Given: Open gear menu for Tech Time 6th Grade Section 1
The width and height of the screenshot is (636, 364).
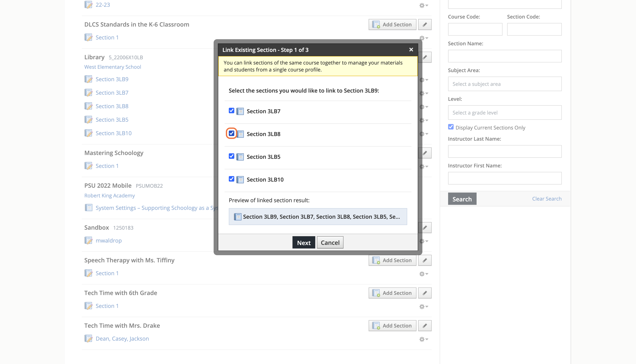Looking at the screenshot, I should [x=423, y=306].
